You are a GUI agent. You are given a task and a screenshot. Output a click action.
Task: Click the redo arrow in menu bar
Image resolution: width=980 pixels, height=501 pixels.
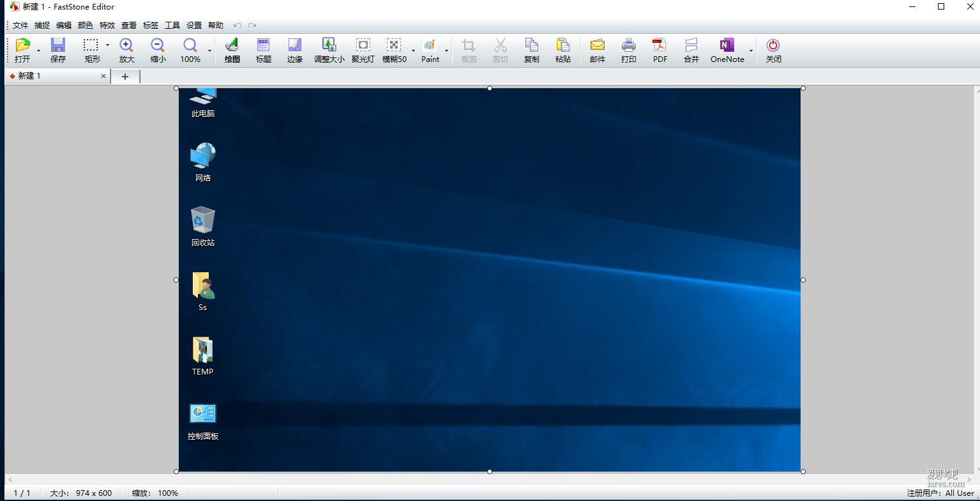click(x=252, y=26)
